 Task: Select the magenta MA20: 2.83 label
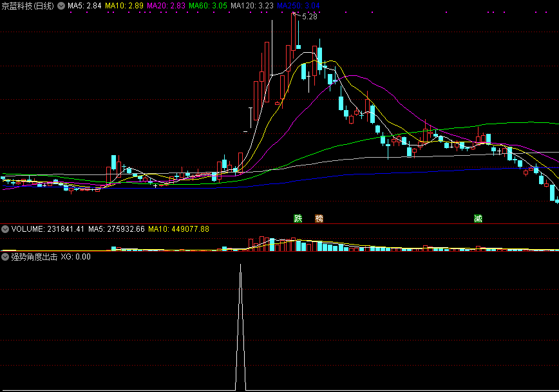166,6
